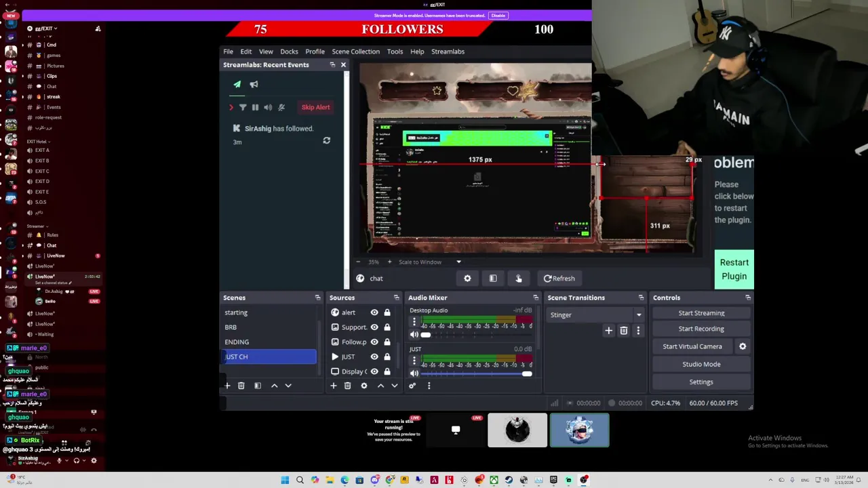Image resolution: width=868 pixels, height=488 pixels.
Task: Open selected source properties gear
Action: point(364,386)
